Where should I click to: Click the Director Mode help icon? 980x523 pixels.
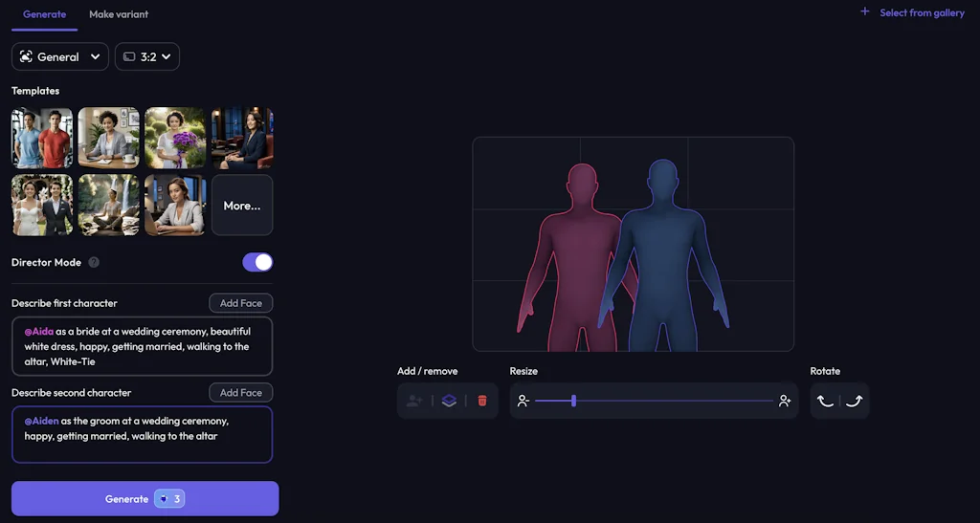[x=94, y=262]
